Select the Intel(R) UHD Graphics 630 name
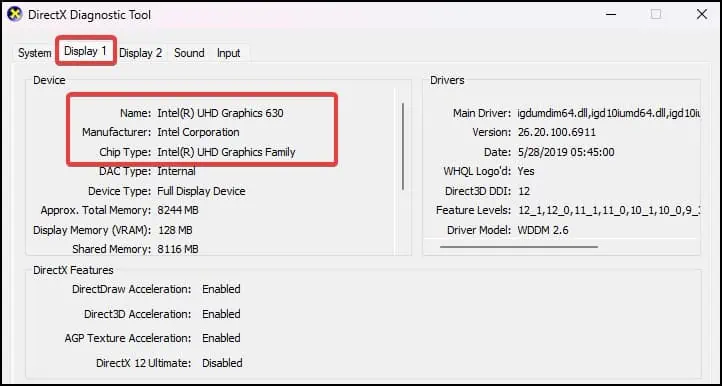 (221, 113)
